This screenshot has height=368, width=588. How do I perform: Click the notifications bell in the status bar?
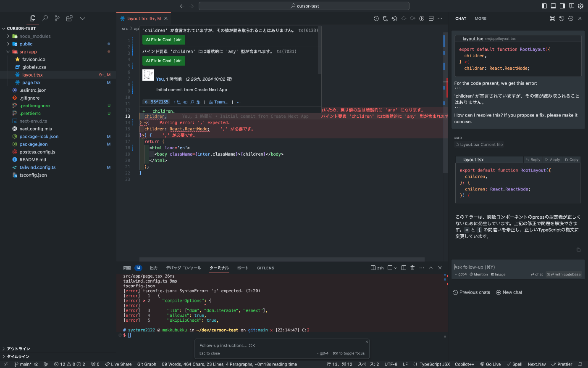point(580,364)
